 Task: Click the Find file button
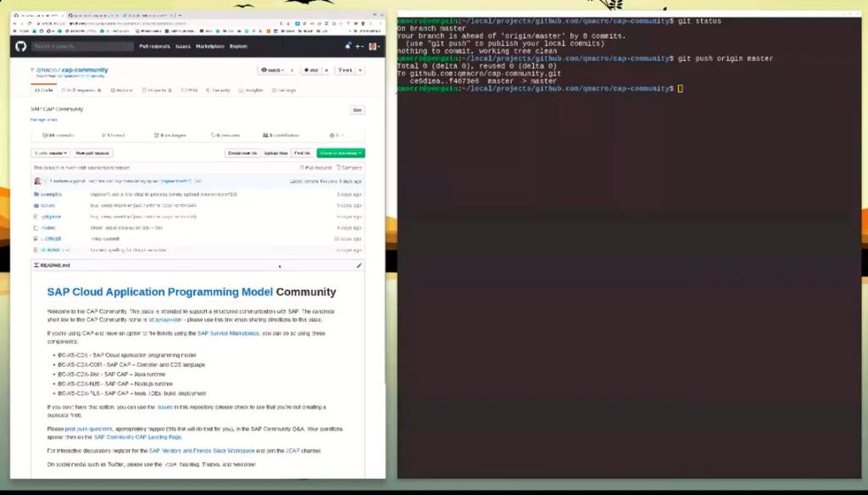pos(303,153)
